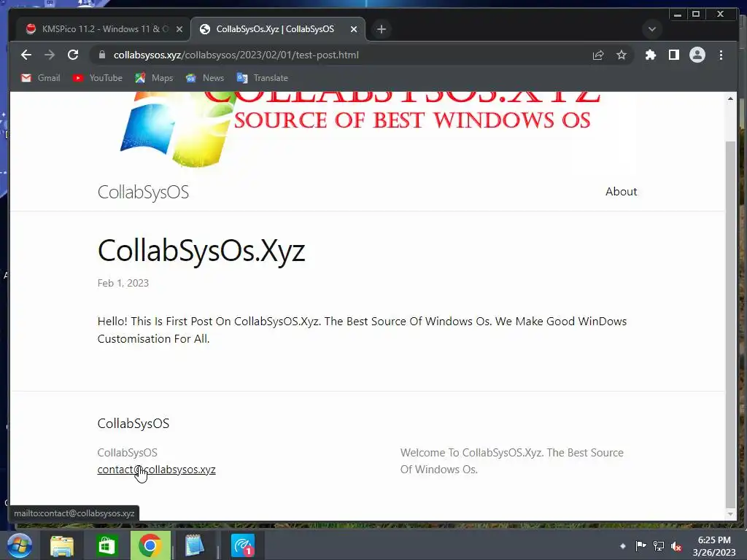Viewport: 747px width, 560px height.
Task: Click the page scrollbar up arrow
Action: 730,98
